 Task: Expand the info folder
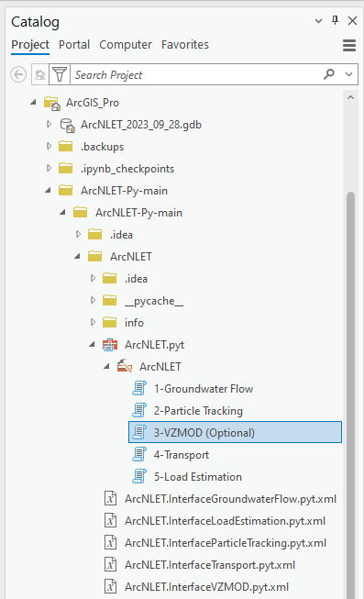tap(93, 322)
